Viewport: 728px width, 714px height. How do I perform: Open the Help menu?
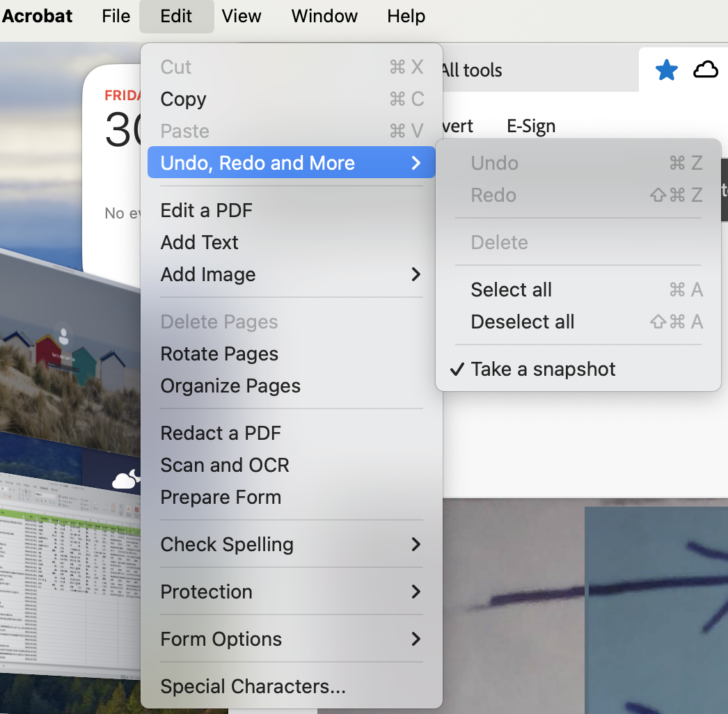pos(406,16)
